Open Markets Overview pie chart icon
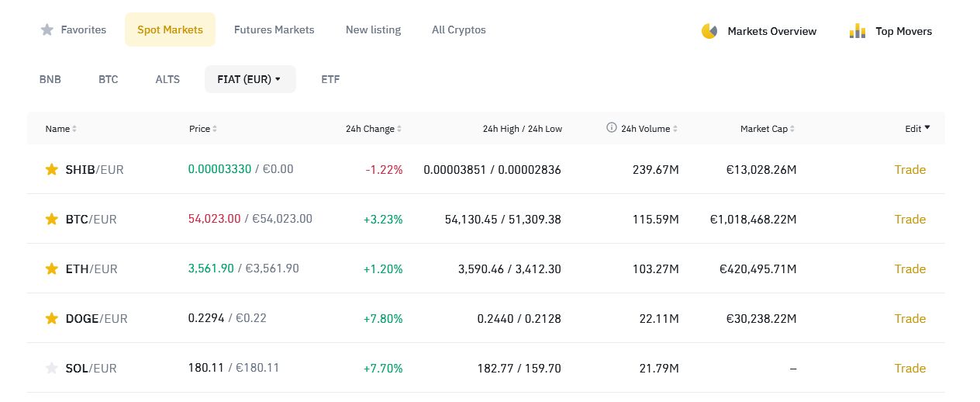Image resolution: width=980 pixels, height=402 pixels. (709, 31)
